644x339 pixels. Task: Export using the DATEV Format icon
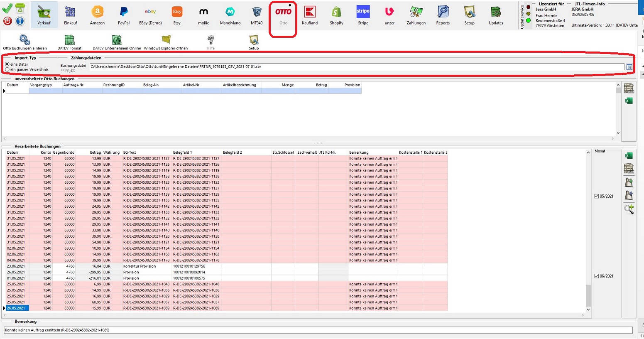69,41
